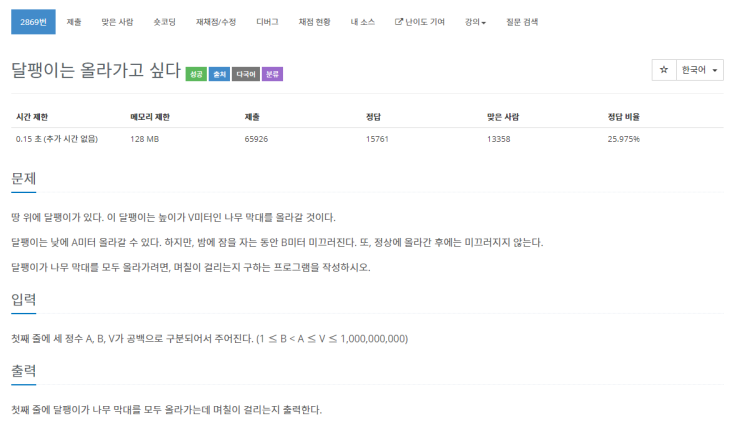Screen dimensions: 743x426
Task: Click the 메모리 제한 column header
Action: coord(150,117)
